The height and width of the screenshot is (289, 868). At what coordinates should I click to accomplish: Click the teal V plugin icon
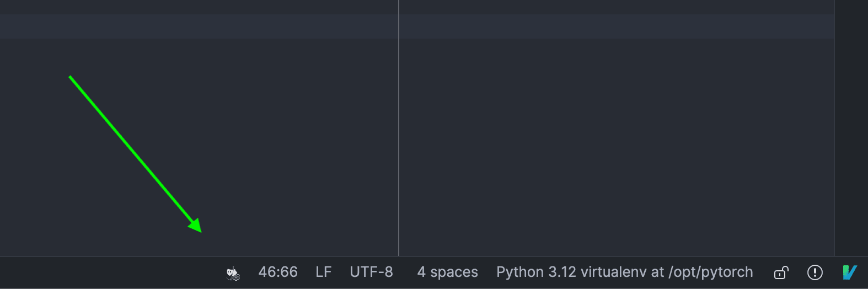point(849,272)
